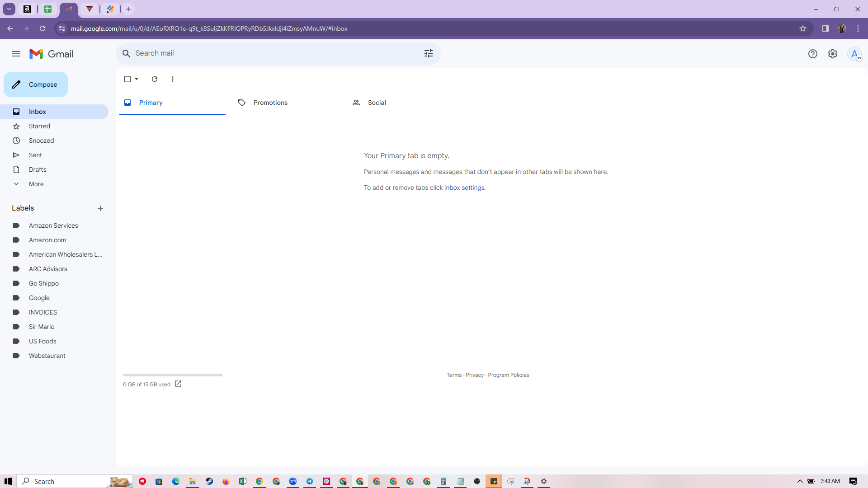The height and width of the screenshot is (488, 868).
Task: Open the American Wholesalers label
Action: click(54, 254)
